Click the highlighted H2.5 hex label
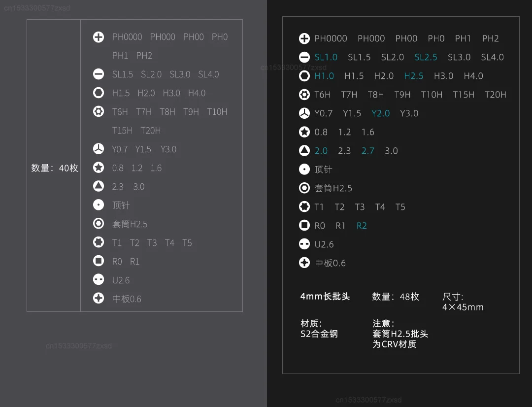This screenshot has height=407, width=532. point(414,76)
